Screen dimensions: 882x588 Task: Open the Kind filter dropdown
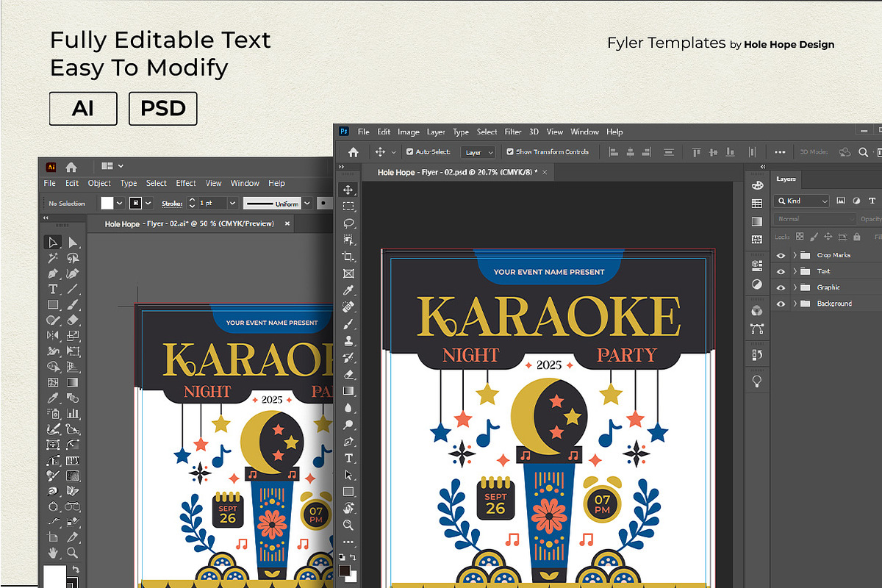tap(803, 201)
